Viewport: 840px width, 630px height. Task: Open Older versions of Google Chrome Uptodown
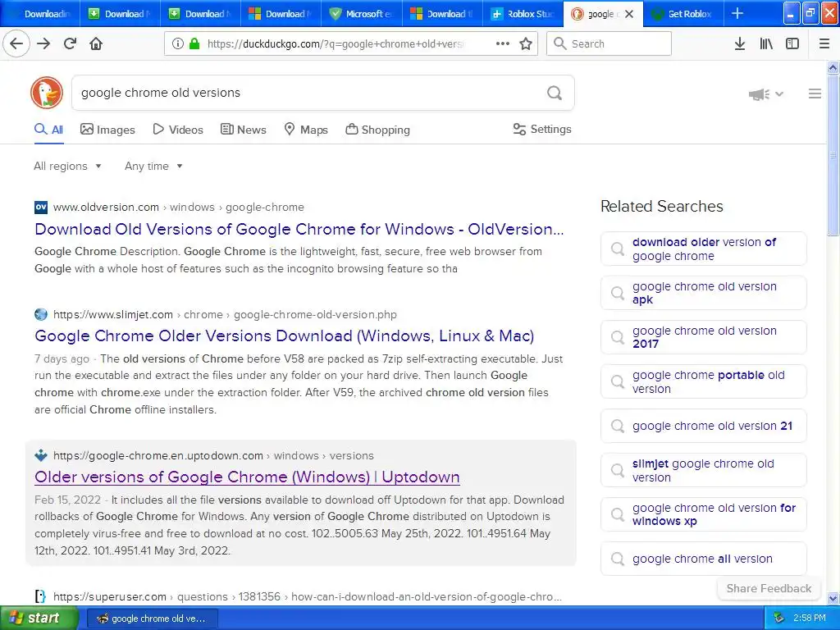(x=247, y=477)
